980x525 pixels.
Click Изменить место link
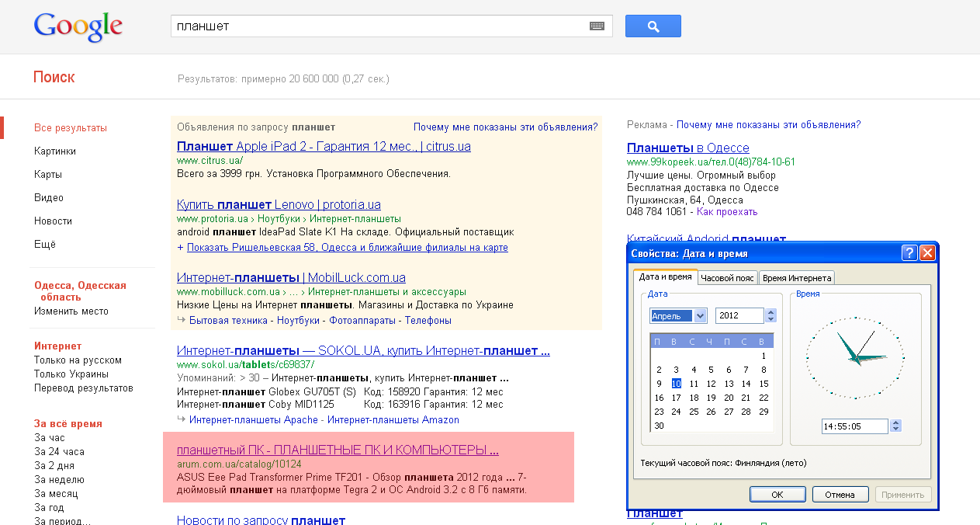71,311
